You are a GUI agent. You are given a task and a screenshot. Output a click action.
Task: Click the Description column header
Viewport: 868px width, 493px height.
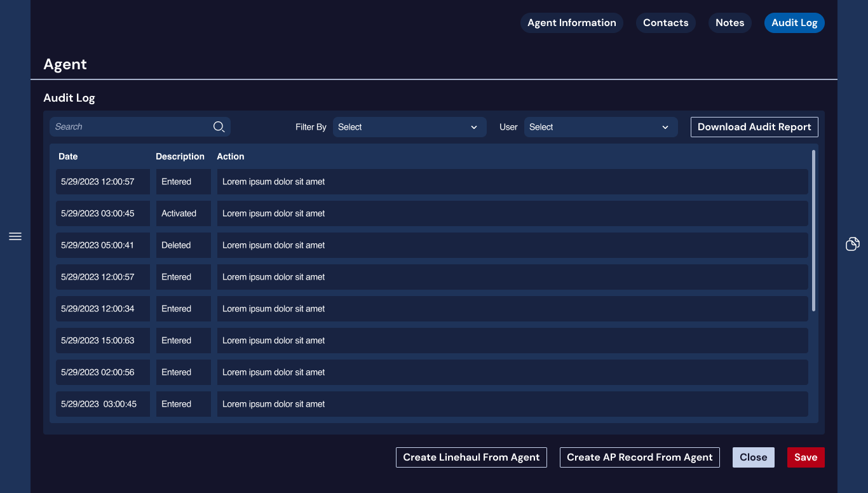[x=180, y=156]
